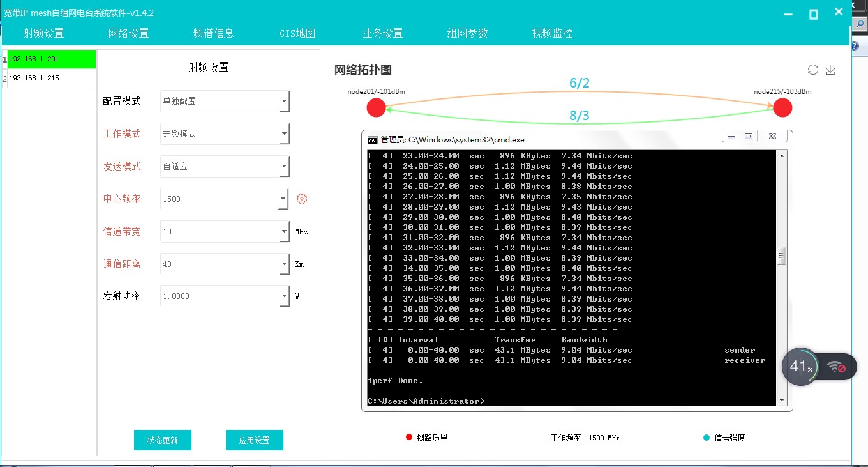Expand the 通信距离 dropdown
The width and height of the screenshot is (868, 467).
284,264
